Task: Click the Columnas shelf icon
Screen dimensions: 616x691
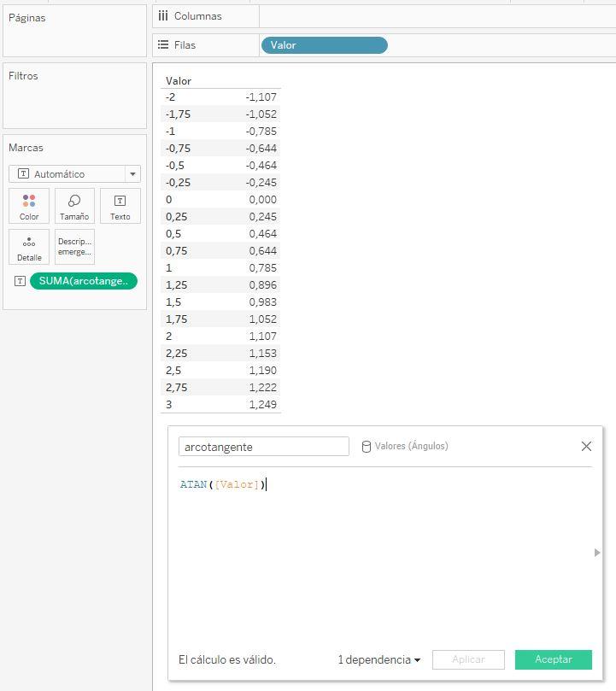Action: [163, 16]
